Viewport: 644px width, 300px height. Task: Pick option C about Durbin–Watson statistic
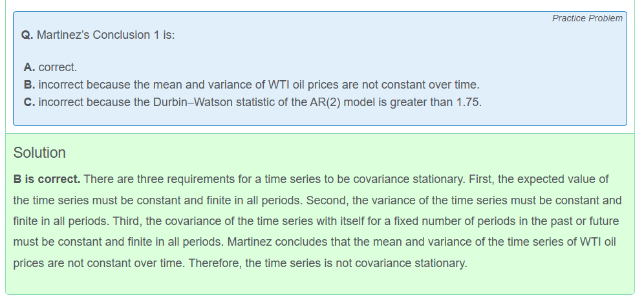[x=260, y=102]
